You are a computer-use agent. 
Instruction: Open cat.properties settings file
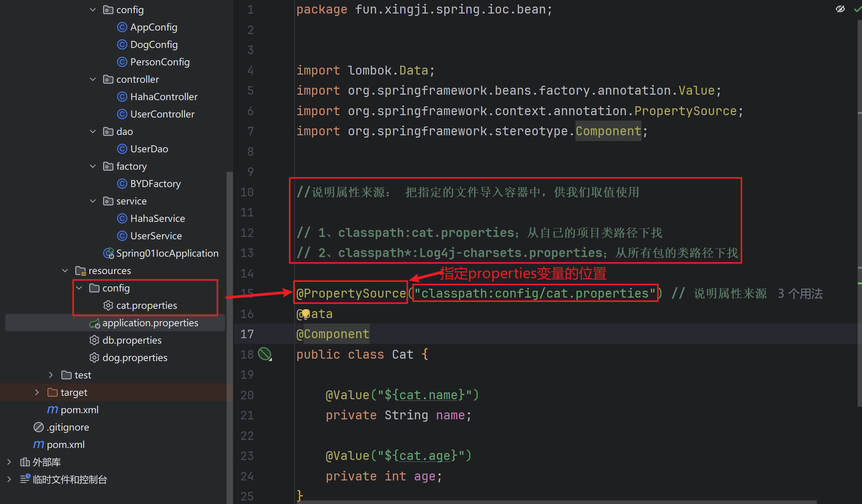[146, 305]
